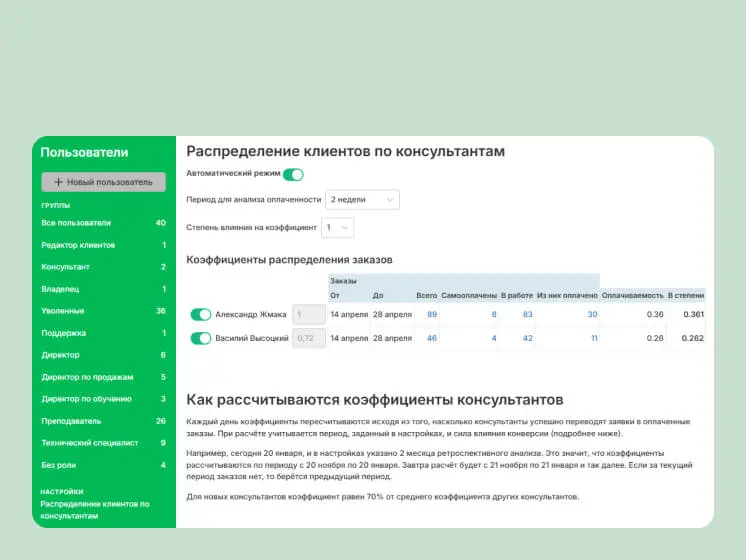Click Новый пользователь button
Image resolution: width=746 pixels, height=560 pixels.
103,182
